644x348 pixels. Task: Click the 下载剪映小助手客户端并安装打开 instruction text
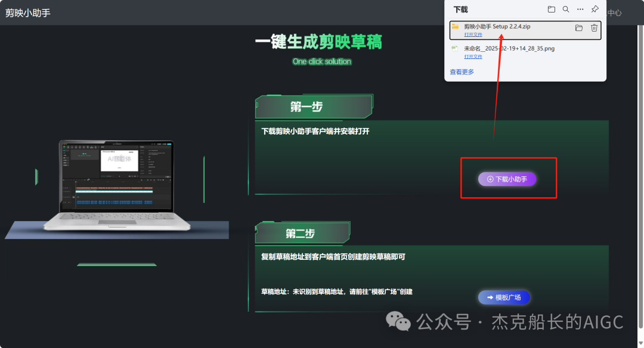(x=315, y=131)
